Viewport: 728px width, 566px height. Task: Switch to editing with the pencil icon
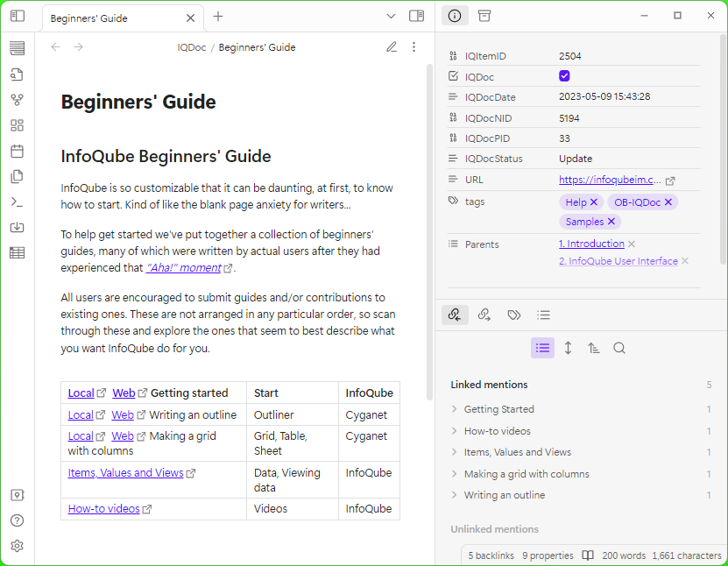coord(392,47)
